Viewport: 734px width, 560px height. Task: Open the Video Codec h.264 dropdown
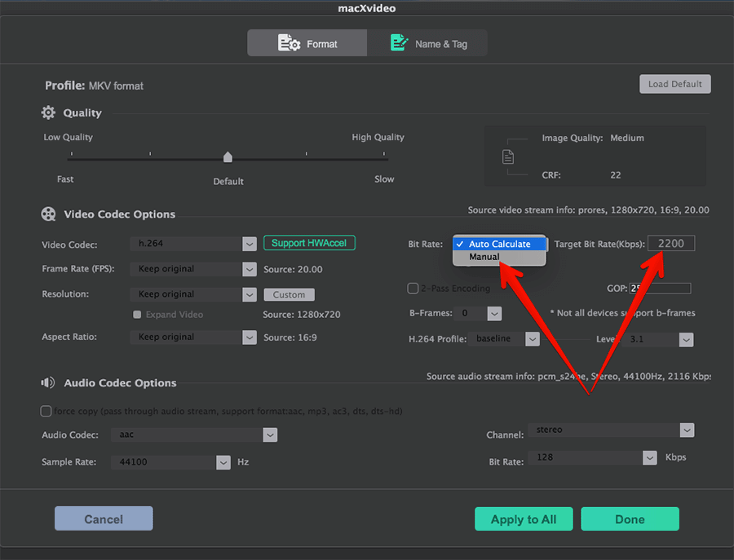tap(193, 244)
